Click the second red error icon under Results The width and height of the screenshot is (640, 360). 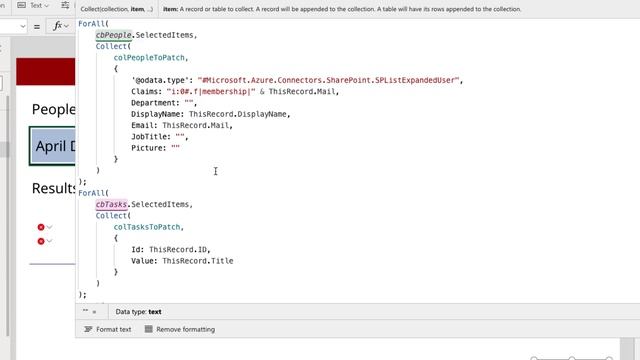[41, 241]
